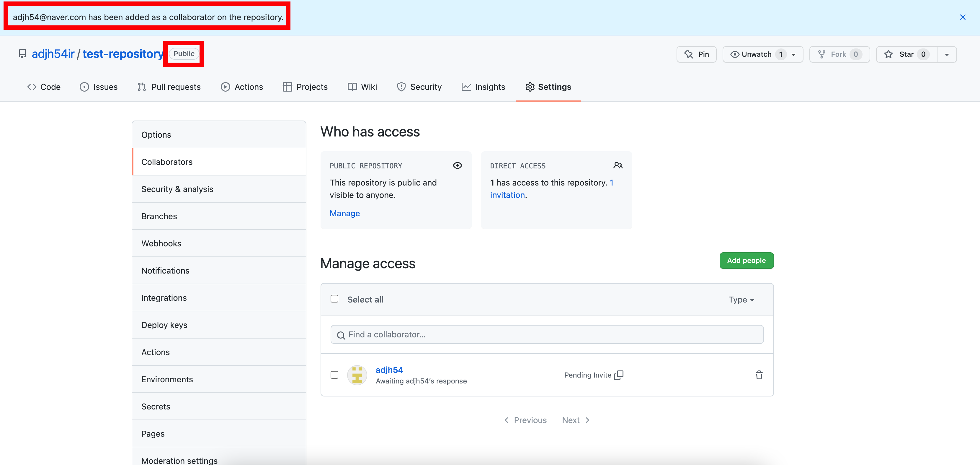This screenshot has height=465, width=980.
Task: Open the dropdown arrow beside Star
Action: pos(947,54)
